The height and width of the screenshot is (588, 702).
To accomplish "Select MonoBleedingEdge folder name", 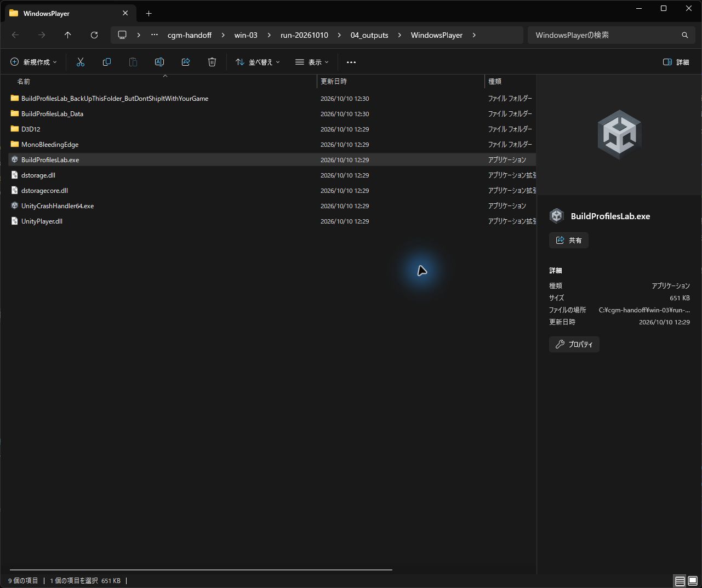I will (50, 144).
